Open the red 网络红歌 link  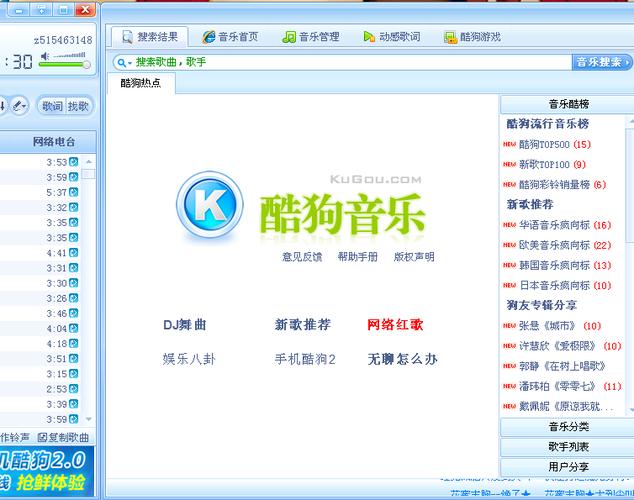tap(395, 325)
